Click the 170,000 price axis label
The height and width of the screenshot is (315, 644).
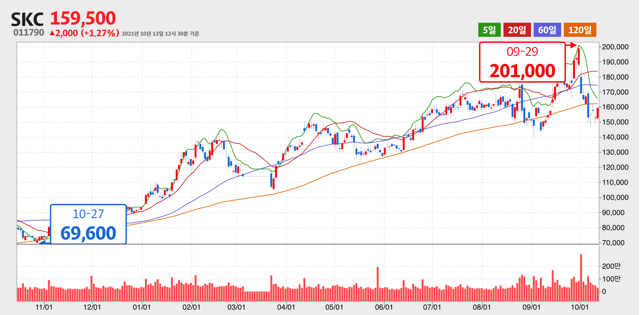(615, 92)
